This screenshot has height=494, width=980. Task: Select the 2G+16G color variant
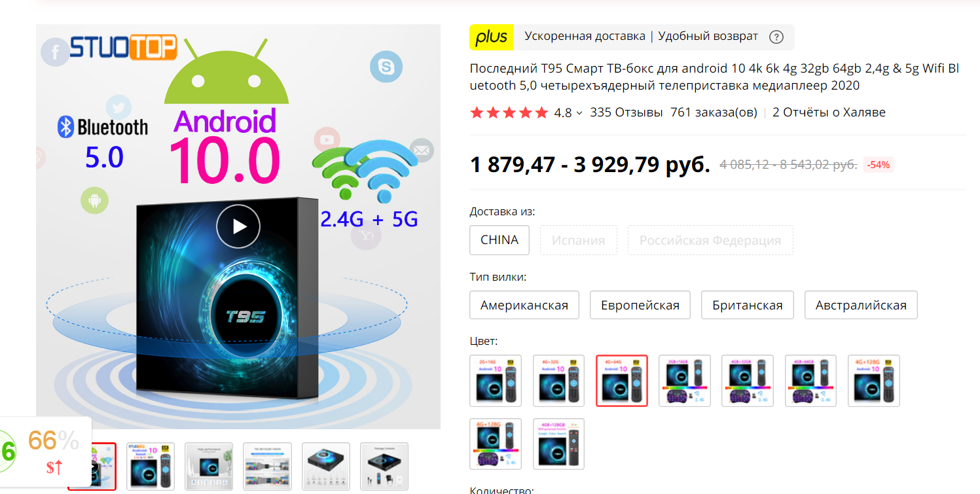click(x=496, y=381)
